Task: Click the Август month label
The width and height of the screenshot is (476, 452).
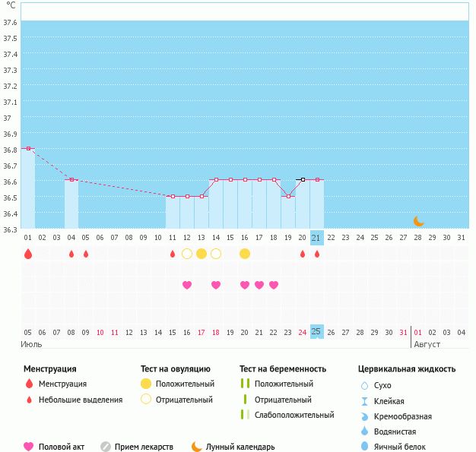Action: [x=427, y=344]
